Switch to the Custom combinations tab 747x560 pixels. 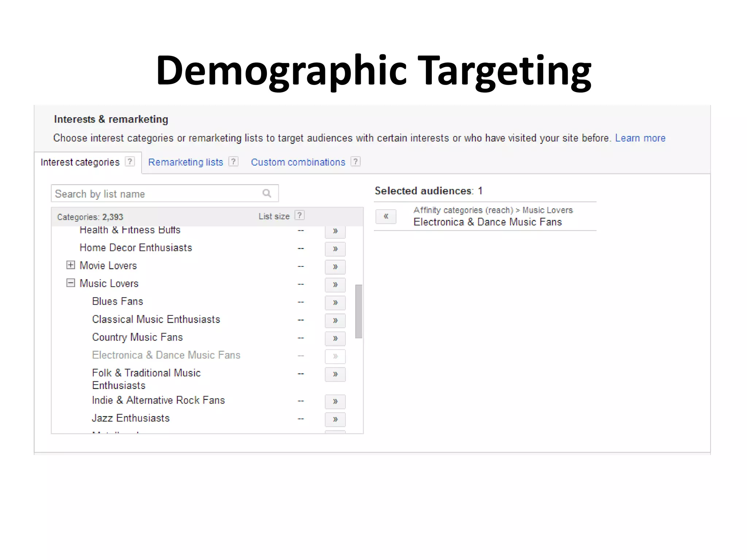click(298, 162)
